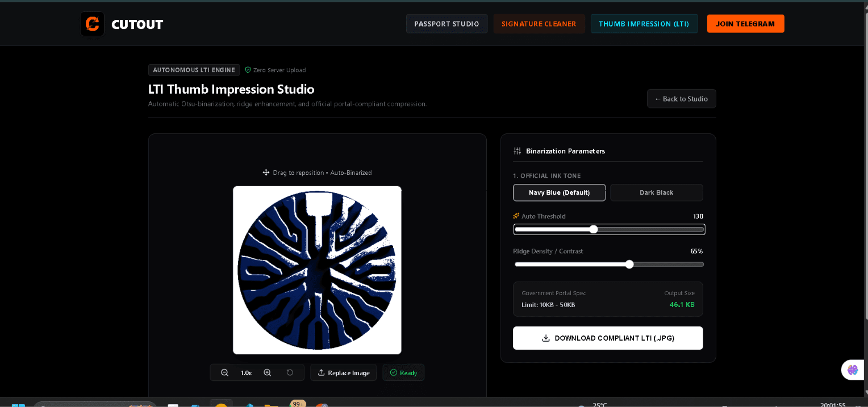The image size is (868, 407).
Task: Open the Thumb Impression (LTI) tab
Action: coord(644,24)
